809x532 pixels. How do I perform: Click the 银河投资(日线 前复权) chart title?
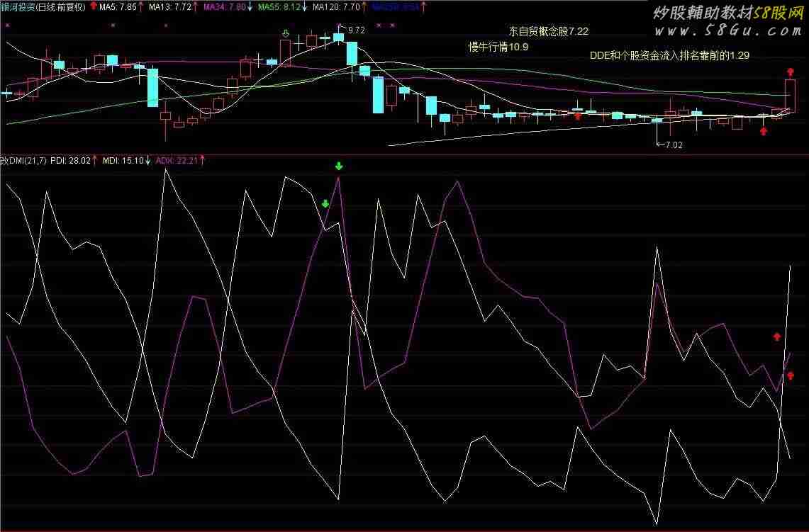pyautogui.click(x=43, y=6)
